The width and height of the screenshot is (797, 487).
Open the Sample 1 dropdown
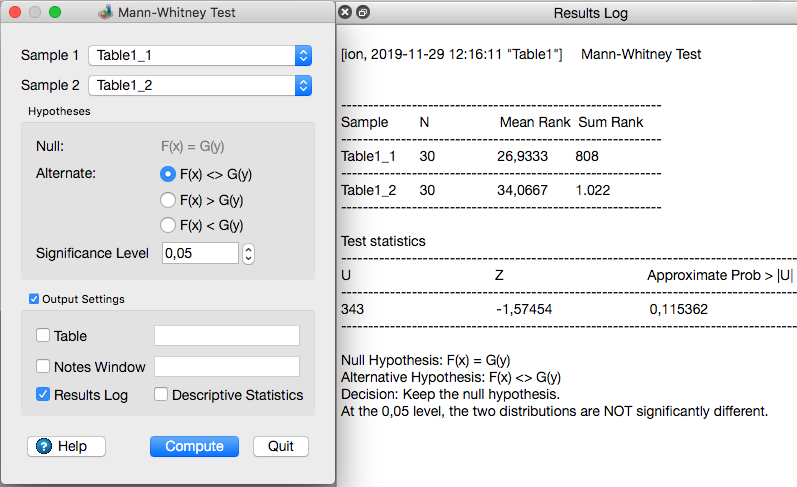(x=200, y=56)
